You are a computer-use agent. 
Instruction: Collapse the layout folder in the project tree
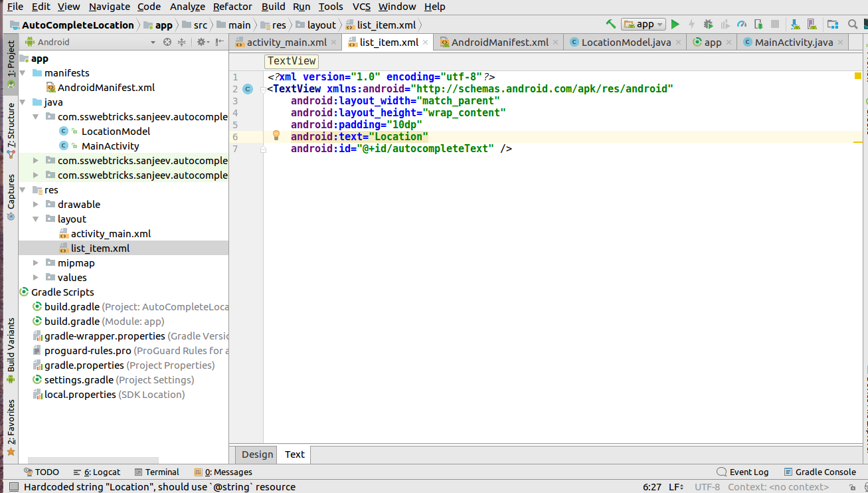tap(35, 218)
